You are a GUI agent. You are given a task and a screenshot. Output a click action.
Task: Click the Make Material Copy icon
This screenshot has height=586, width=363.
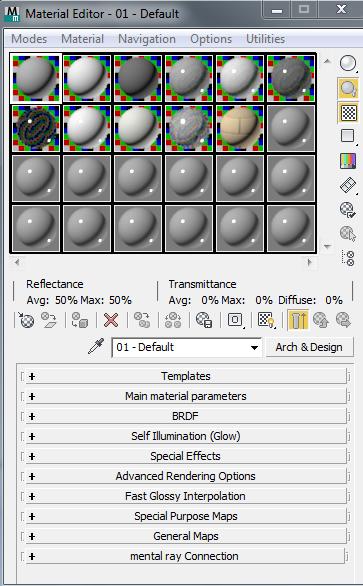[x=142, y=320]
